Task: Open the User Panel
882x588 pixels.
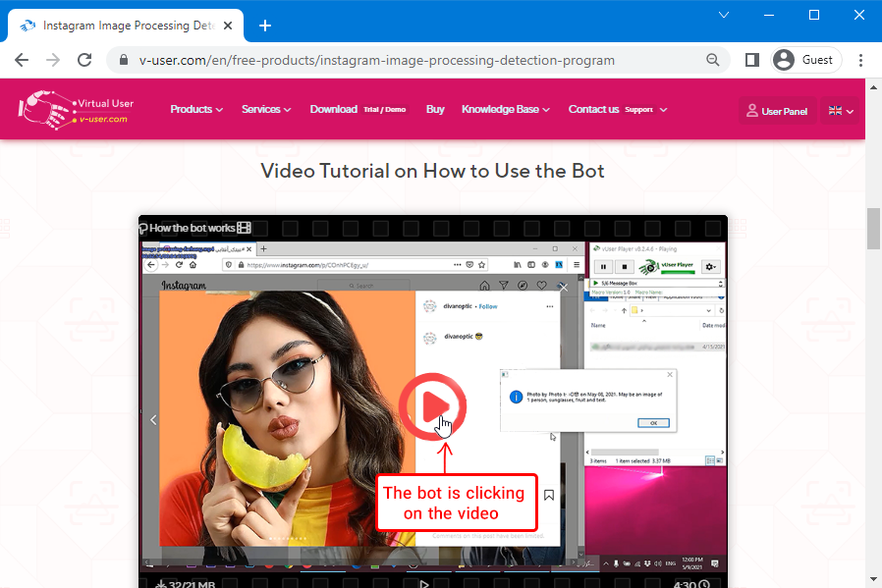Action: pyautogui.click(x=777, y=111)
